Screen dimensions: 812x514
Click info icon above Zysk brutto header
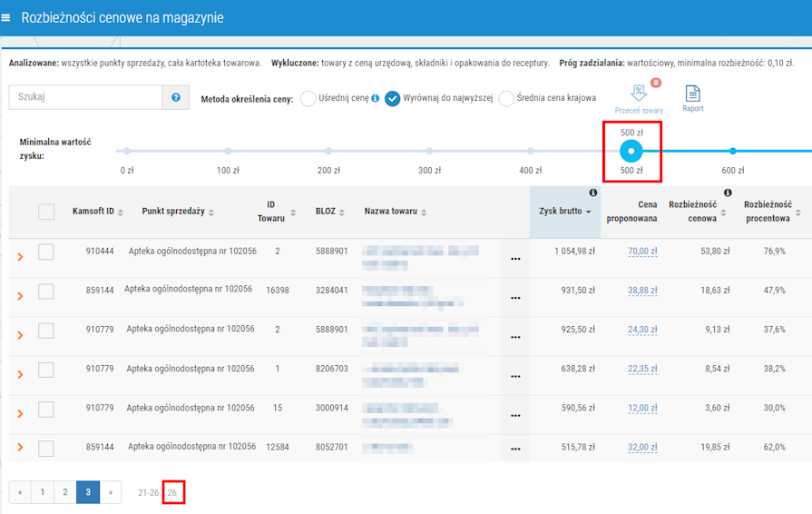[x=592, y=193]
